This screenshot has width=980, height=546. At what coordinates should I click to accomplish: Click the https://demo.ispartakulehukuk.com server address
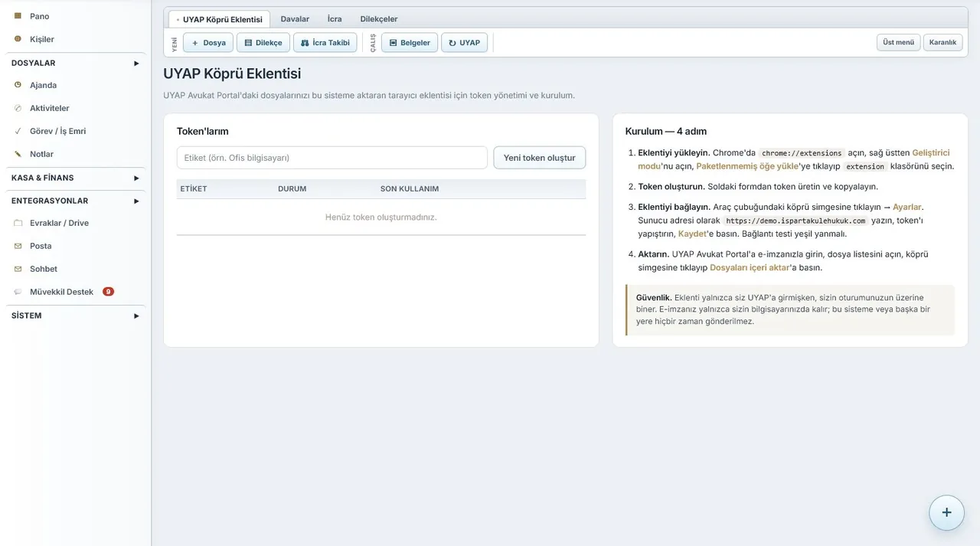[x=795, y=221]
